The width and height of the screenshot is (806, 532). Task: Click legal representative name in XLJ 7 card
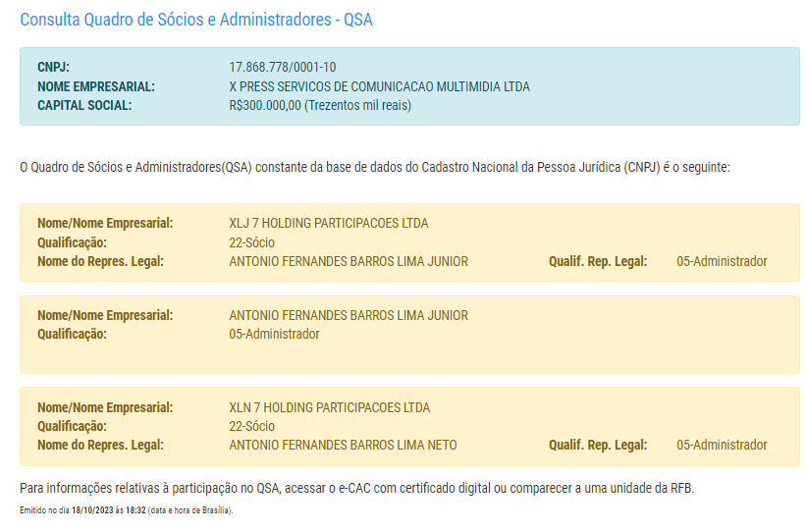click(x=348, y=261)
